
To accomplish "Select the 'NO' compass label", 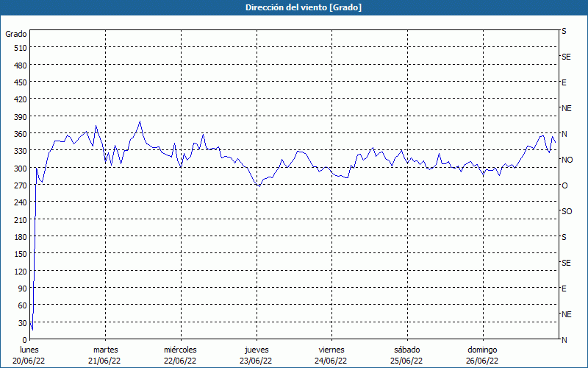I will (x=567, y=160).
